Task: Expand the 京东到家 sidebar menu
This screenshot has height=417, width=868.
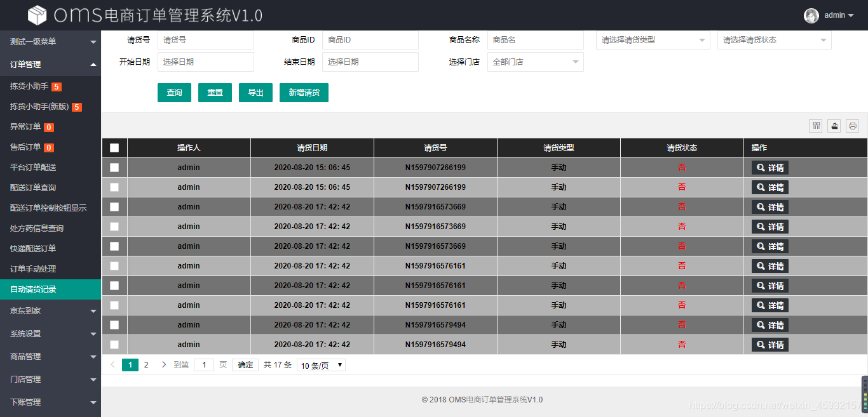Action: (x=50, y=311)
